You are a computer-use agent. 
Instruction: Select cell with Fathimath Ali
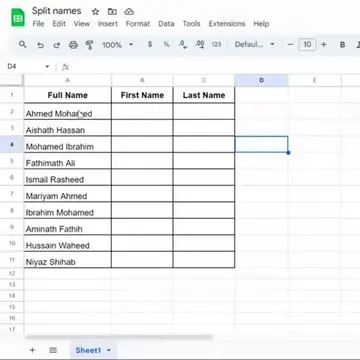pos(68,161)
